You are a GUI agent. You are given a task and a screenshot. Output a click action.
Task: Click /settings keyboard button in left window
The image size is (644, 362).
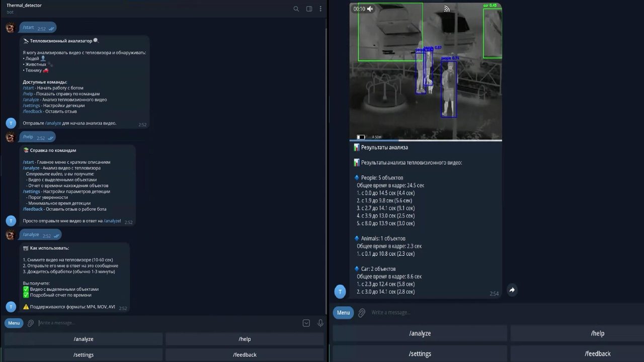84,354
